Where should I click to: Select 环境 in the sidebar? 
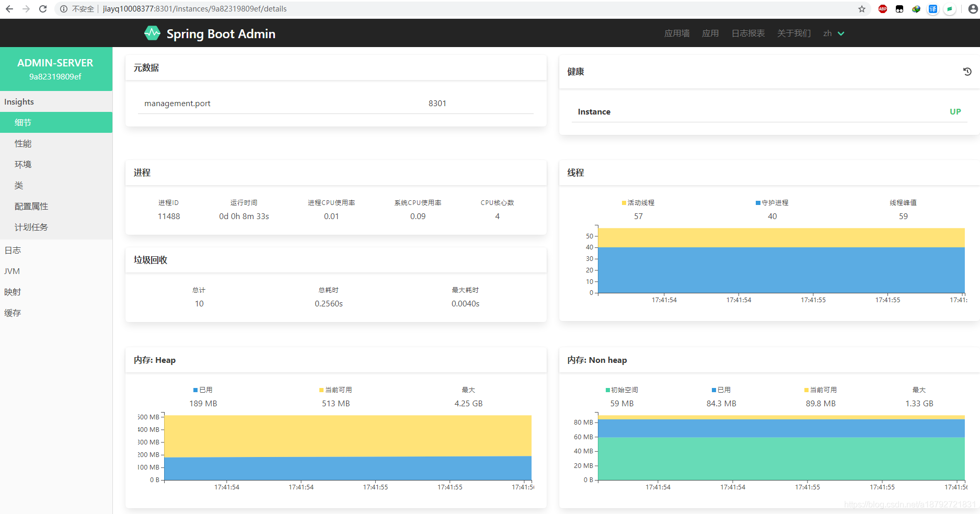(x=56, y=164)
